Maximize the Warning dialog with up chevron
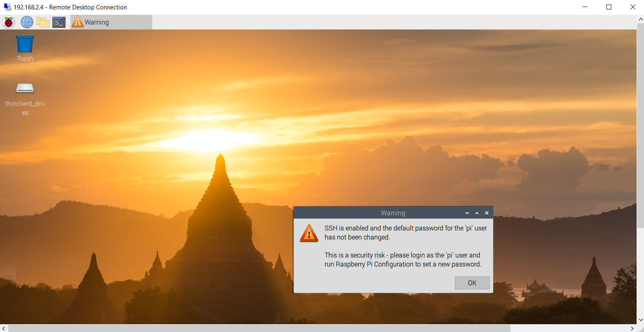644x332 pixels. (477, 213)
